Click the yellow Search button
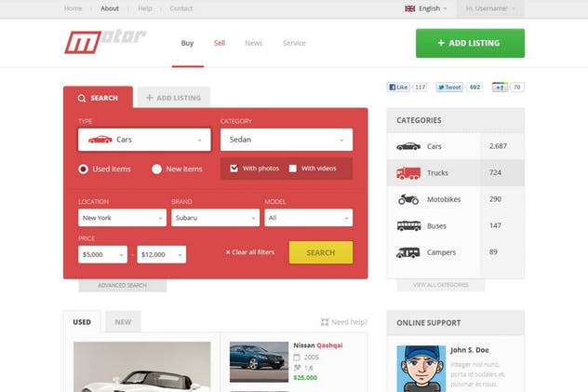The image size is (588, 392). [x=321, y=252]
